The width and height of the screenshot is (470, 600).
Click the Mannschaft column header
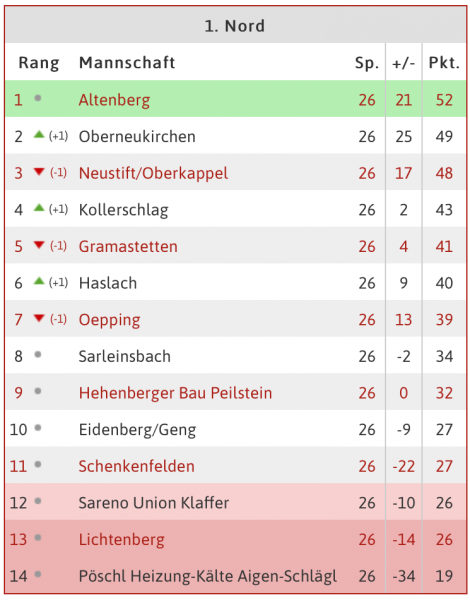pyautogui.click(x=127, y=63)
